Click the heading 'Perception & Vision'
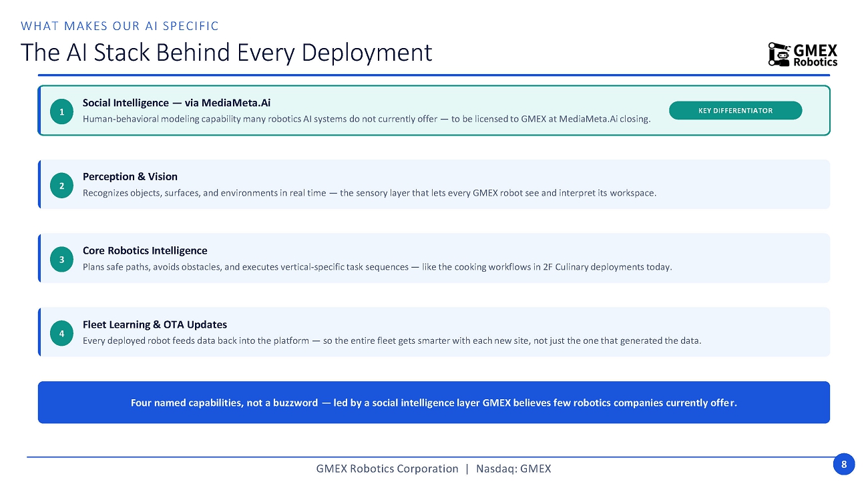Image resolution: width=868 pixels, height=488 pixels. point(130,177)
